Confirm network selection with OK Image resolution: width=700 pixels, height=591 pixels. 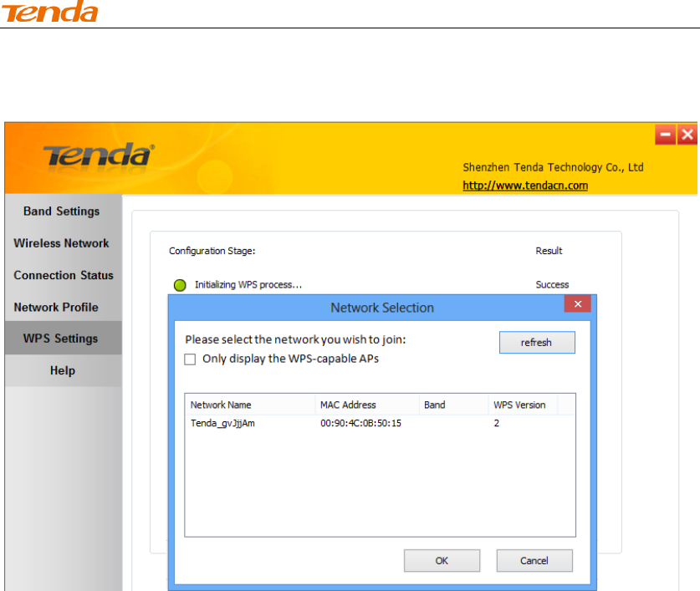click(442, 561)
